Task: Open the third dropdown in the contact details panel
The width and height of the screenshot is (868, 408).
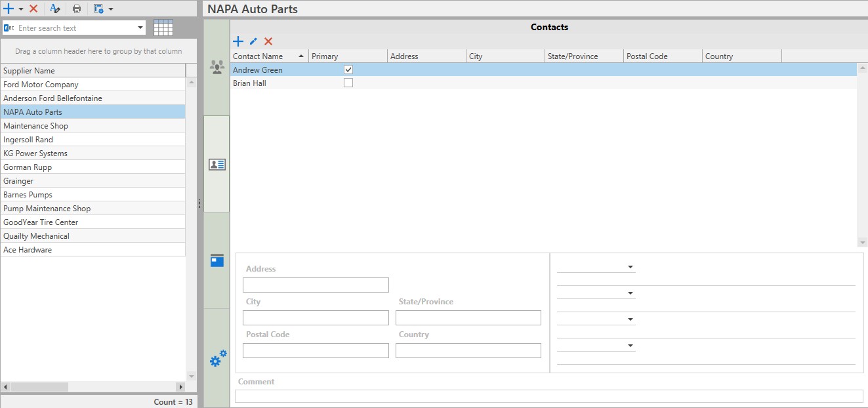Action: [x=630, y=319]
